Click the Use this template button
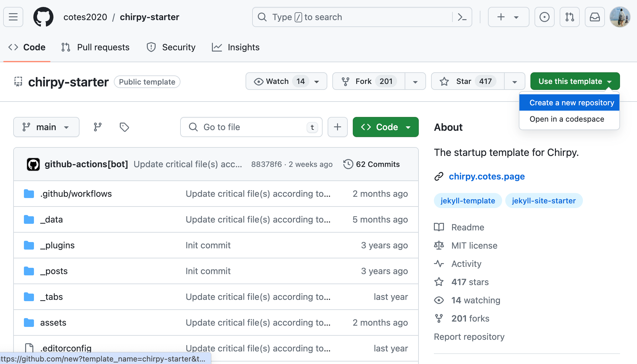The width and height of the screenshot is (637, 364). [x=575, y=81]
